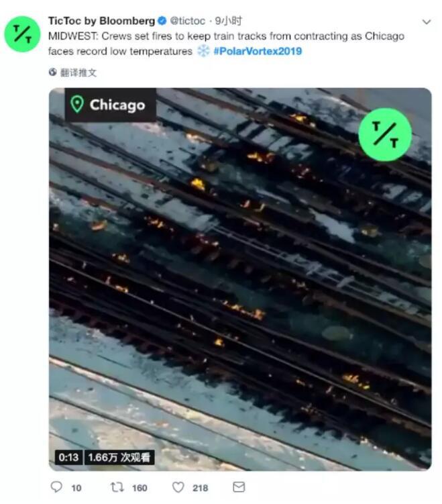Click the 1.66万 次观看 view count
442x504 pixels.
[x=119, y=457]
